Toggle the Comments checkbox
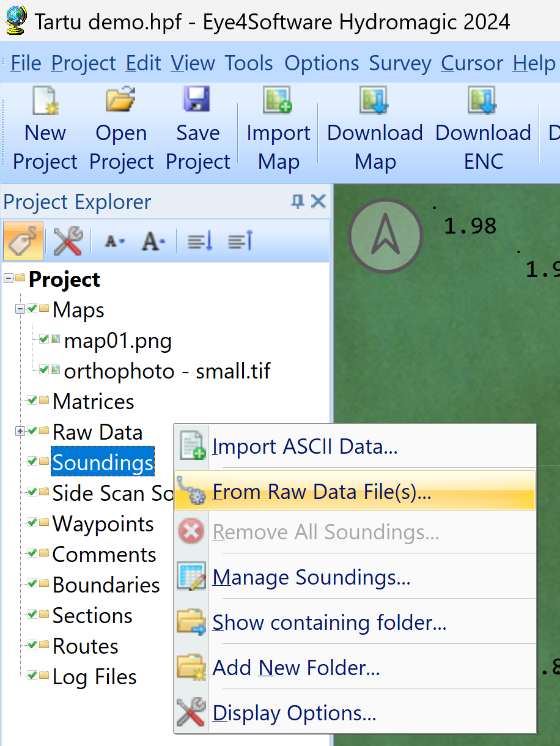 point(32,553)
